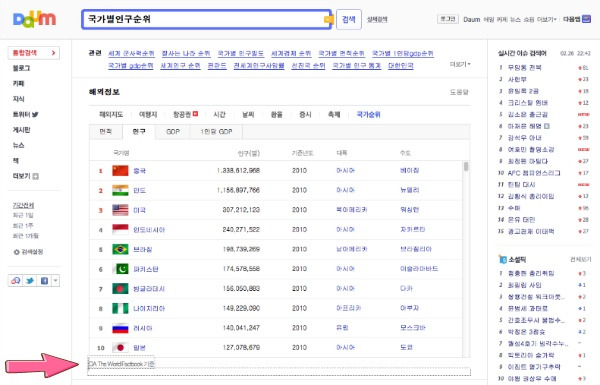Click the Pakistan flag icon
Screen dimensions: 600x385
coord(120,269)
